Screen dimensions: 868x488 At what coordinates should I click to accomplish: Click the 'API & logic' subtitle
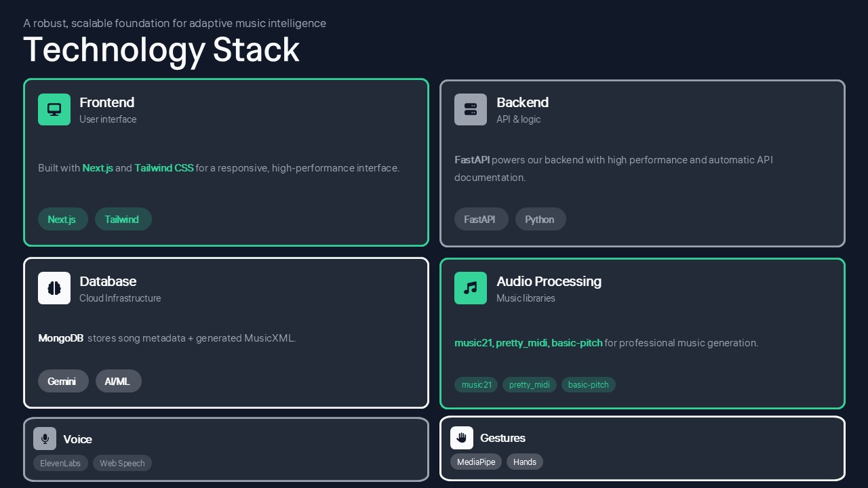(x=519, y=119)
